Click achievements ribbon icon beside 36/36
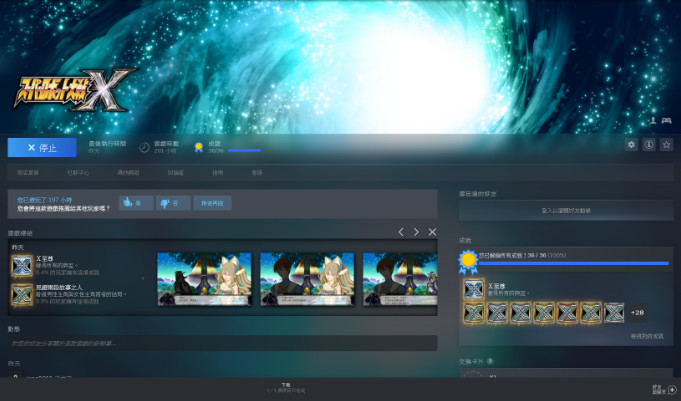 tap(198, 147)
